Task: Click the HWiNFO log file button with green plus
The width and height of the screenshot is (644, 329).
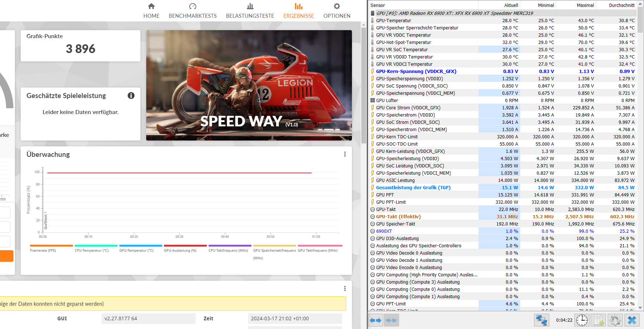Action: (598, 320)
